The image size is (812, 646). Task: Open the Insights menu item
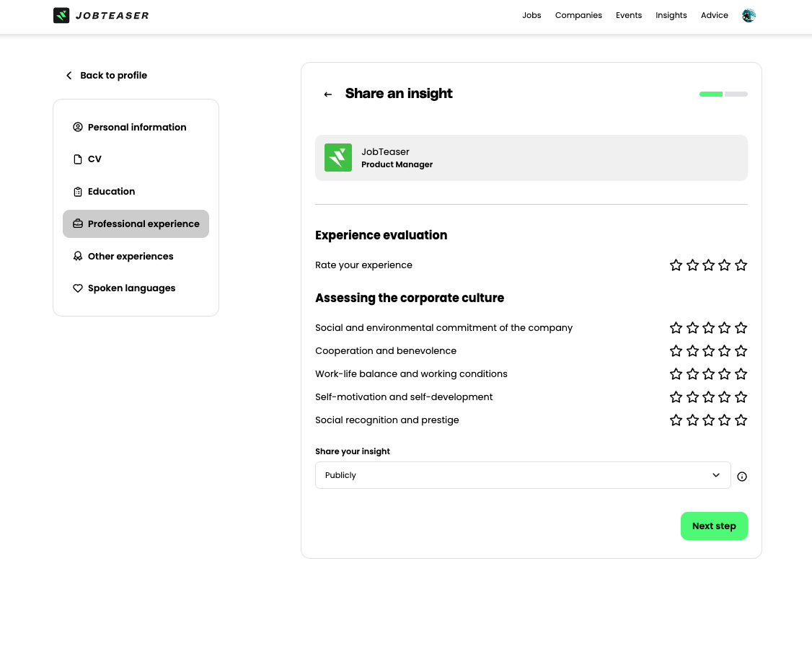(671, 16)
